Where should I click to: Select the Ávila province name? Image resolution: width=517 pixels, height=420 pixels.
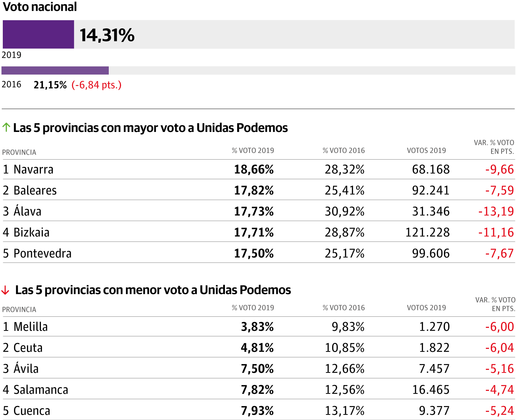click(x=26, y=369)
